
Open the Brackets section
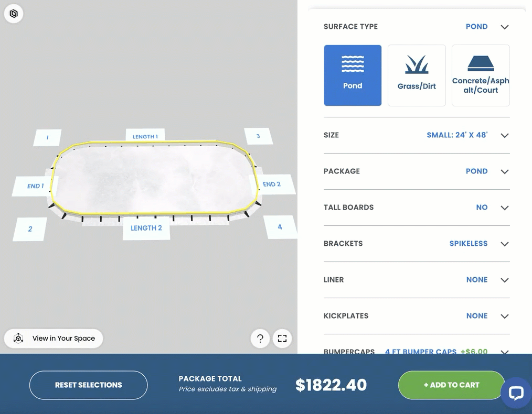(x=505, y=244)
